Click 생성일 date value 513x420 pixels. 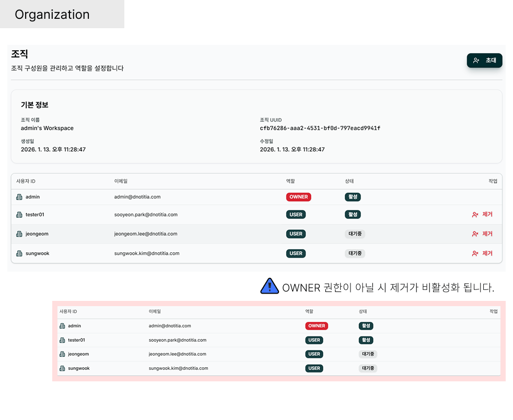click(53, 149)
